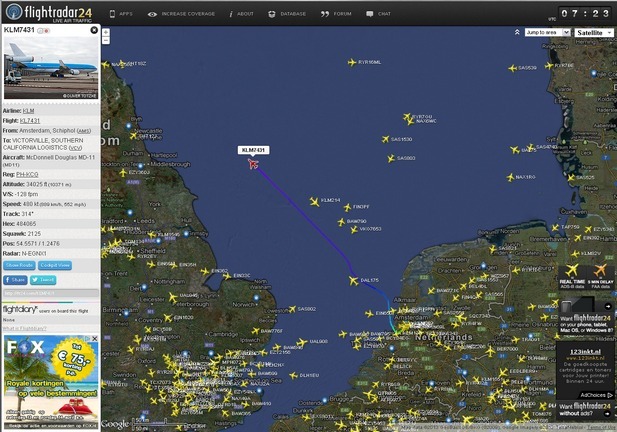
Task: Select the SAS1530 aircraft icon
Action: tap(385, 139)
